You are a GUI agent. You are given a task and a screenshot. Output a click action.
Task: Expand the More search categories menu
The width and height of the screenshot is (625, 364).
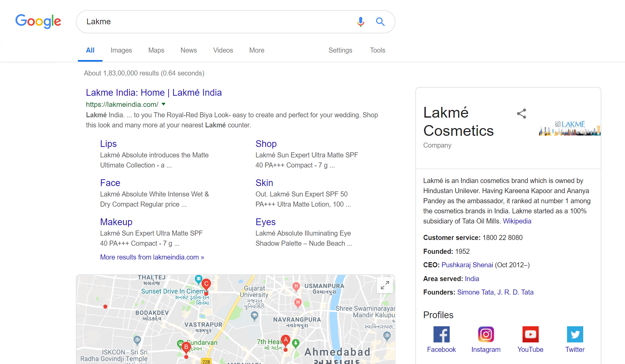point(257,50)
